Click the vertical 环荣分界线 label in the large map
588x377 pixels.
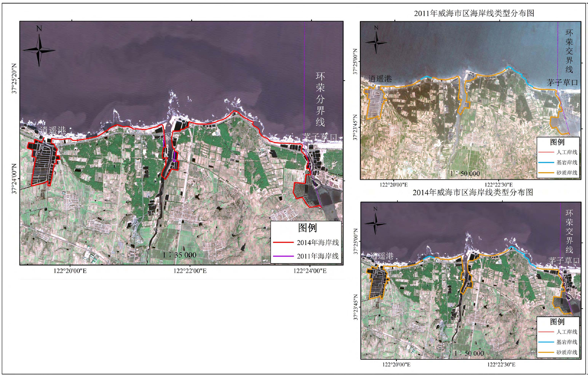(x=320, y=99)
